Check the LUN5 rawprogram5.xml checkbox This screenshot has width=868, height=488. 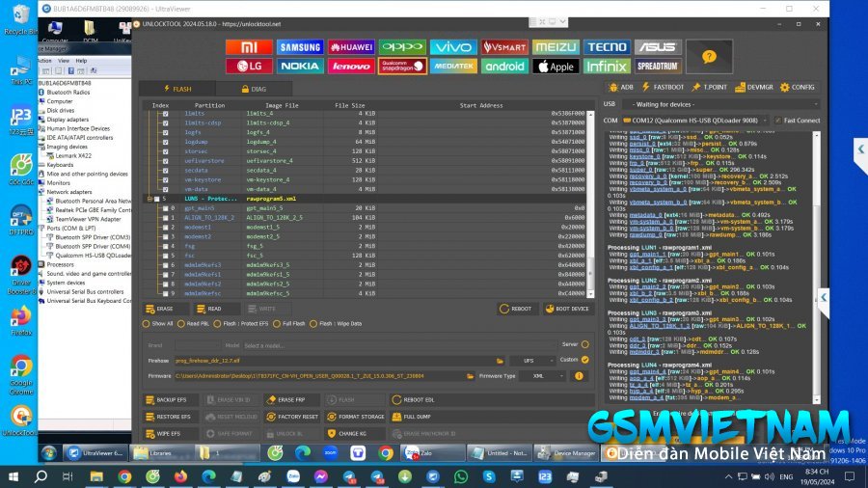[156, 199]
